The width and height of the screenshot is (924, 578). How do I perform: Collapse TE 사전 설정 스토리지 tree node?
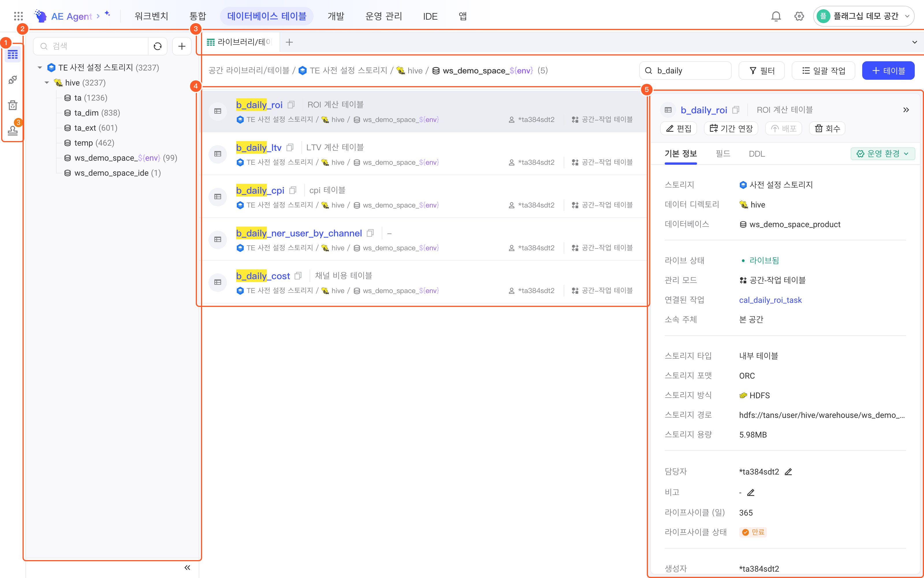pyautogui.click(x=40, y=68)
